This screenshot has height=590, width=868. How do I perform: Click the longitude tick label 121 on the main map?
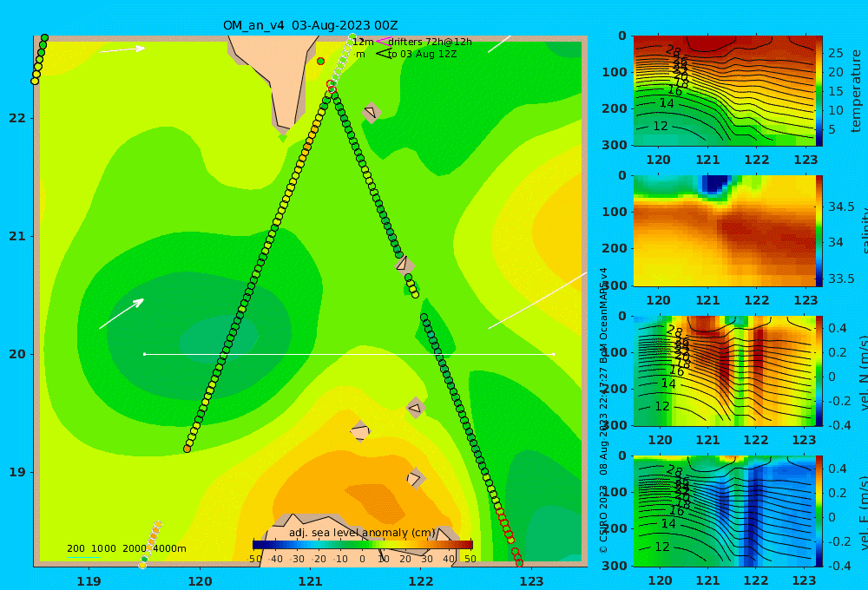[x=310, y=581]
